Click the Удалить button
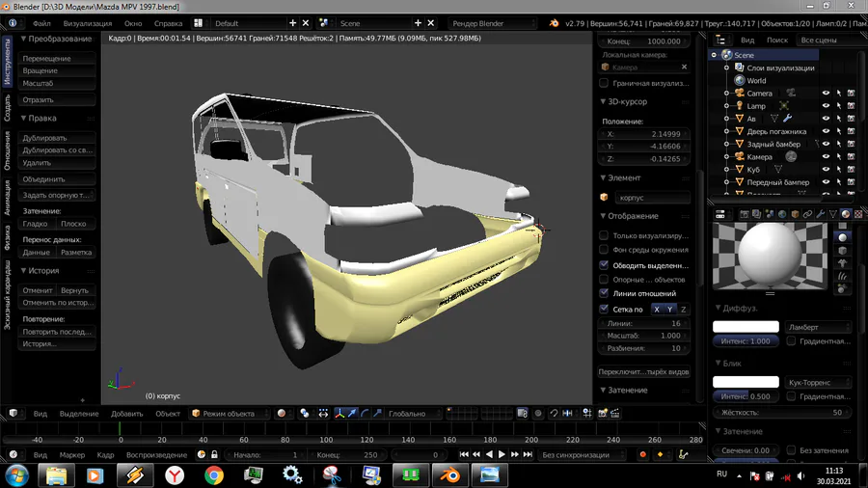Image resolution: width=868 pixels, height=488 pixels. (57, 163)
